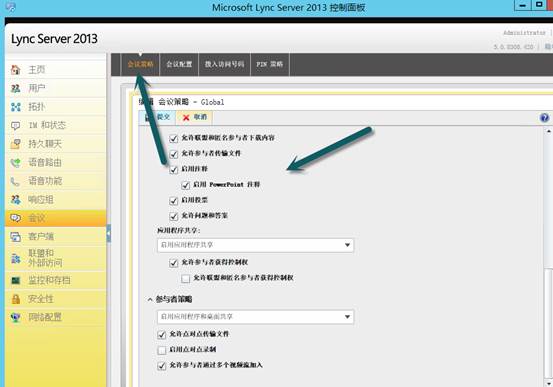Open the 语音功能 voice features icon

[x=16, y=181]
